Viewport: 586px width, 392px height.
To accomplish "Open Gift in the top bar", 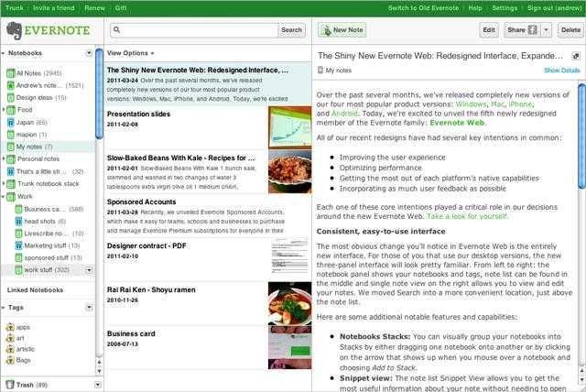I will click(121, 8).
